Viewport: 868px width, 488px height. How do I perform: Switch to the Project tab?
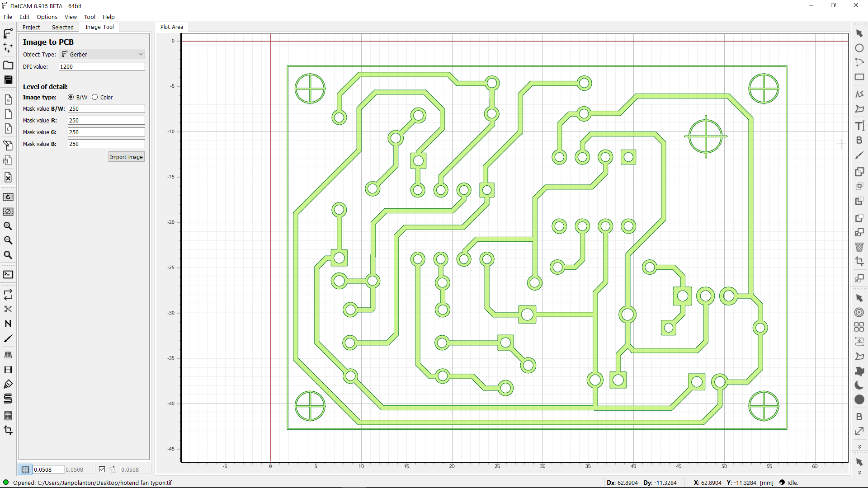[x=31, y=27]
